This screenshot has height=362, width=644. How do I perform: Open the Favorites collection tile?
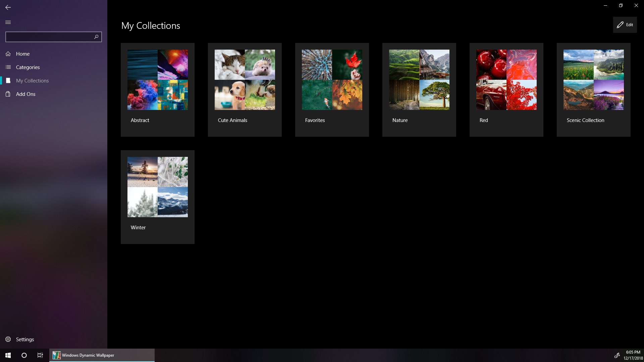pos(332,89)
